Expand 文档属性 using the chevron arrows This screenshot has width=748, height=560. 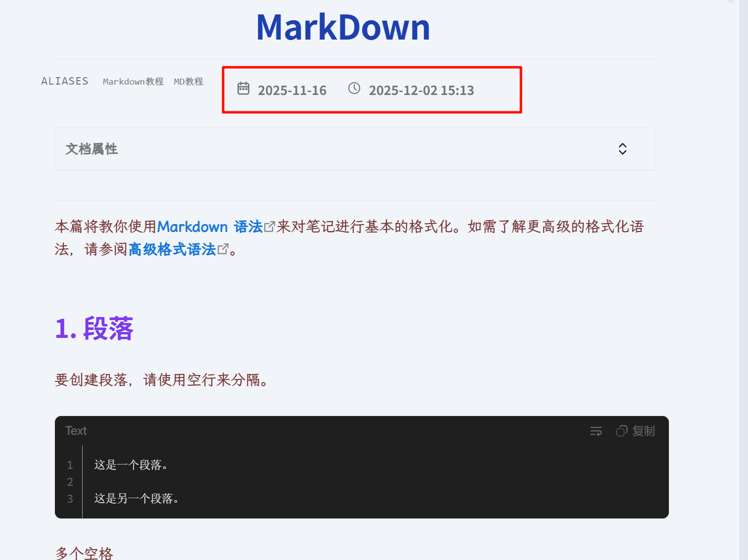[x=622, y=149]
